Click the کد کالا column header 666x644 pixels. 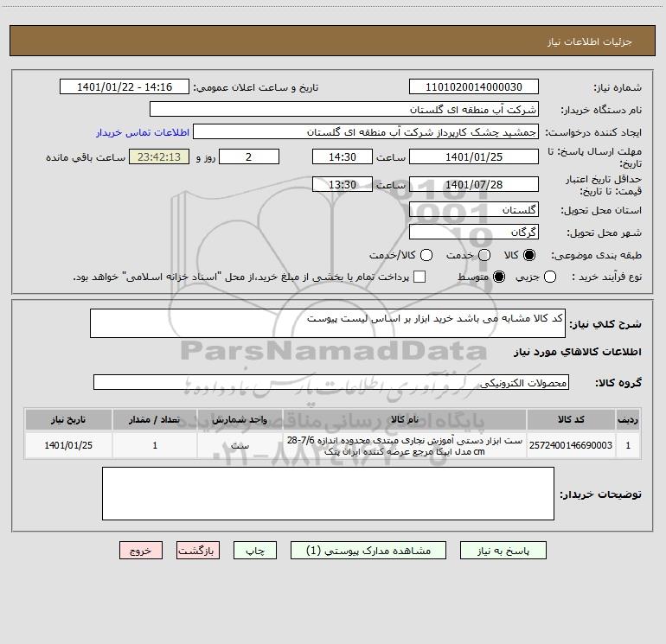point(571,419)
